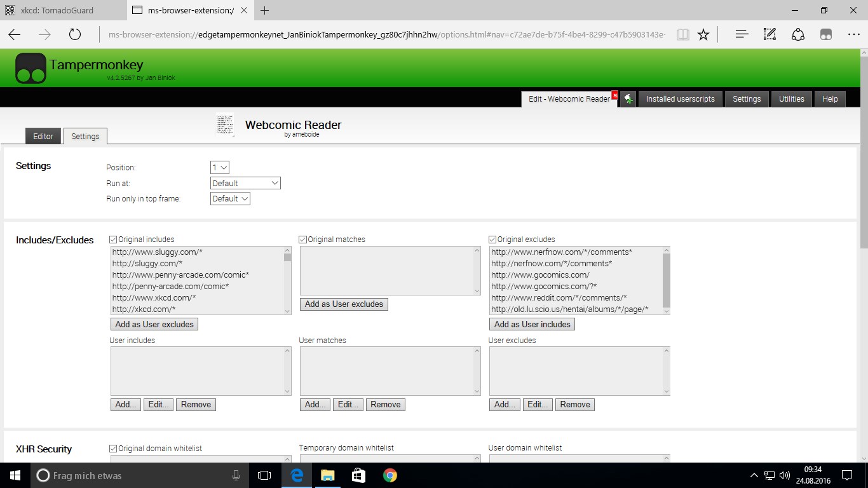Click Remove under User includes
This screenshot has width=868, height=488.
click(x=196, y=404)
